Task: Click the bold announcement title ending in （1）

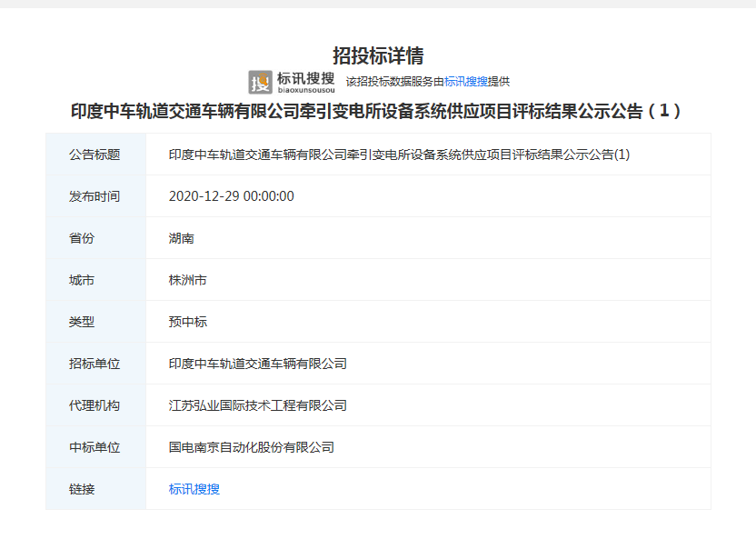Action: pyautogui.click(x=375, y=112)
